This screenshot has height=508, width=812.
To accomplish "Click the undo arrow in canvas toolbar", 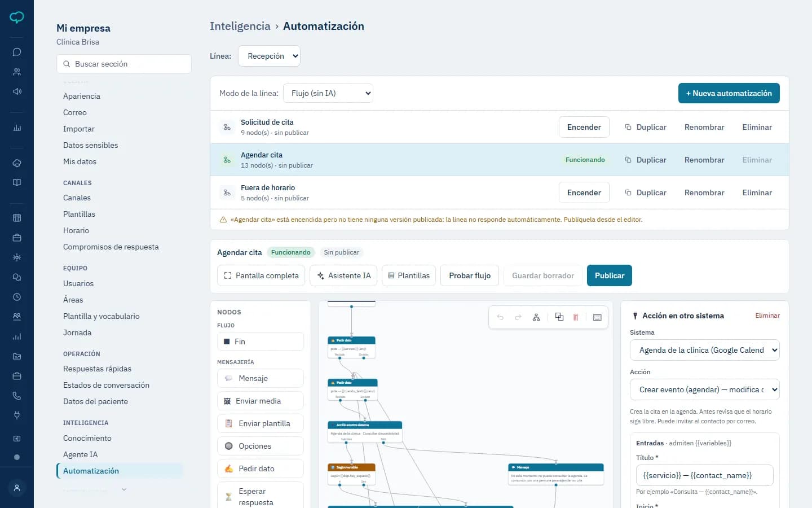I will 500,317.
